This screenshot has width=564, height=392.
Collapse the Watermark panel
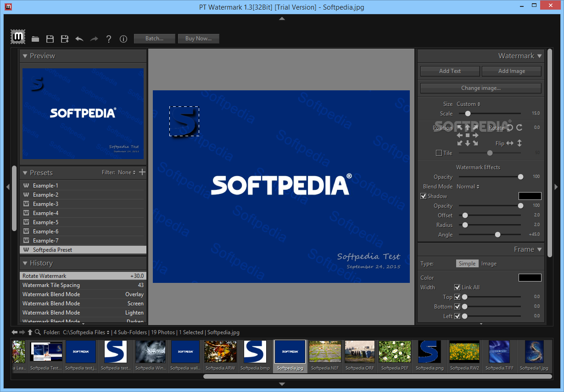click(539, 56)
